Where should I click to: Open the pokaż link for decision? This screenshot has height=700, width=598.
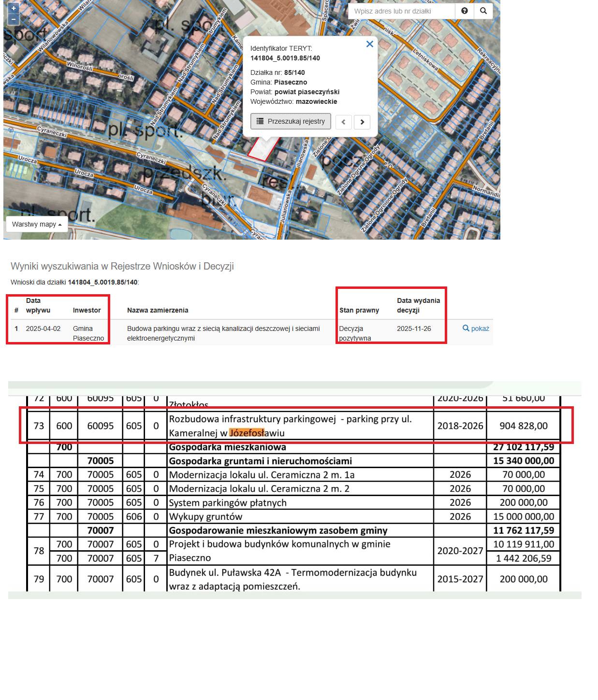pyautogui.click(x=476, y=329)
